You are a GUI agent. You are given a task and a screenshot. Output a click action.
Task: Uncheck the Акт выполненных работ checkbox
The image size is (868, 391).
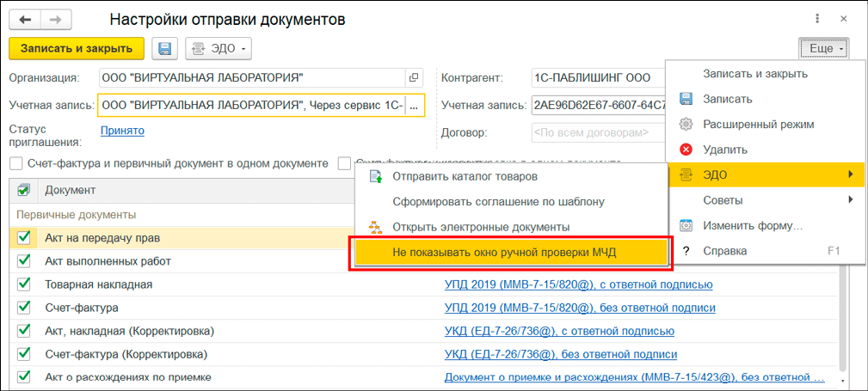coord(23,260)
